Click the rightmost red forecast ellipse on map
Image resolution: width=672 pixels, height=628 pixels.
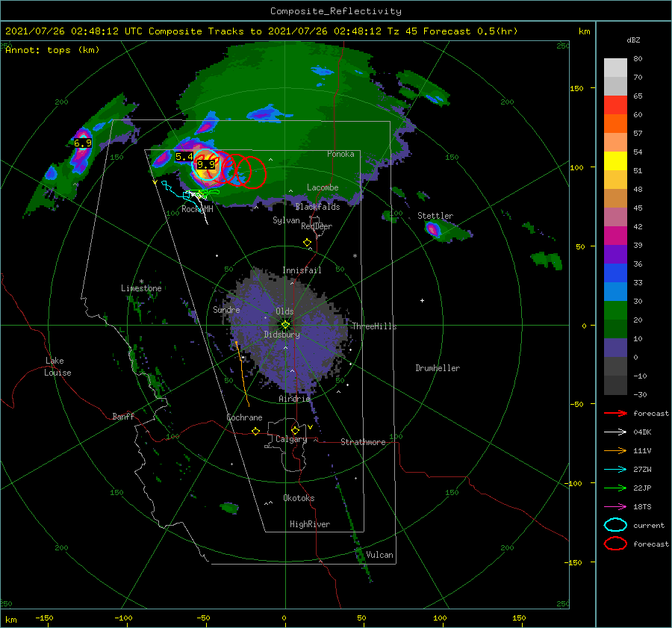251,172
